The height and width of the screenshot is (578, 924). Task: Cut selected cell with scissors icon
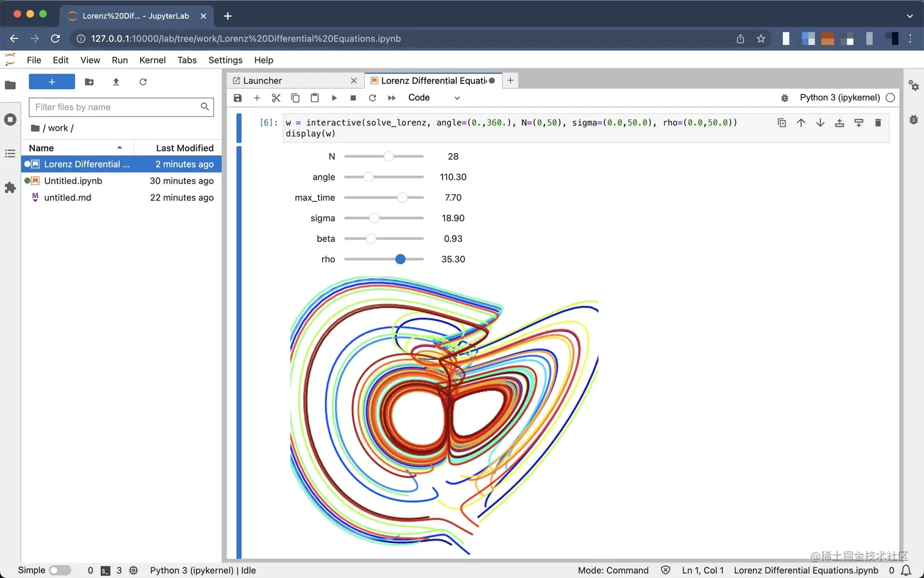(276, 98)
